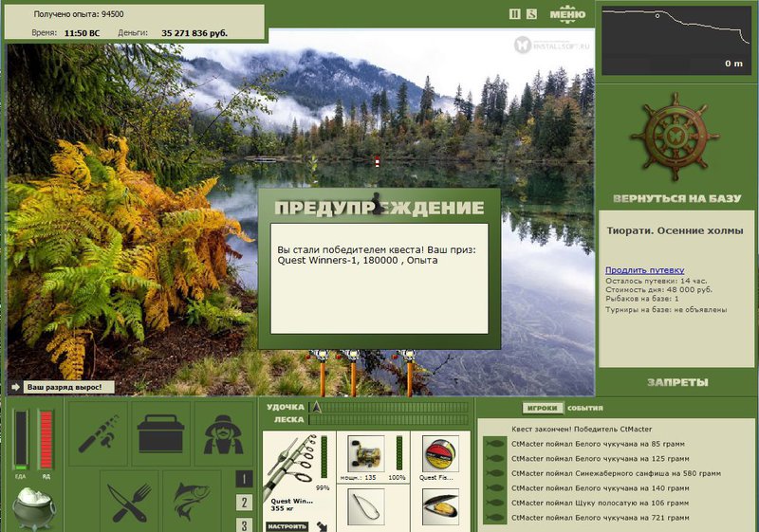Click the reel 100% condition value
Viewport: 759px width, 532px height.
pyautogui.click(x=397, y=477)
